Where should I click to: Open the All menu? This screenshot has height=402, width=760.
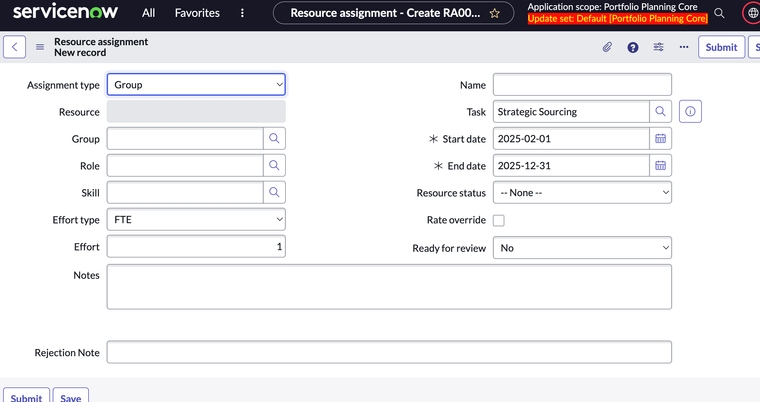(148, 13)
